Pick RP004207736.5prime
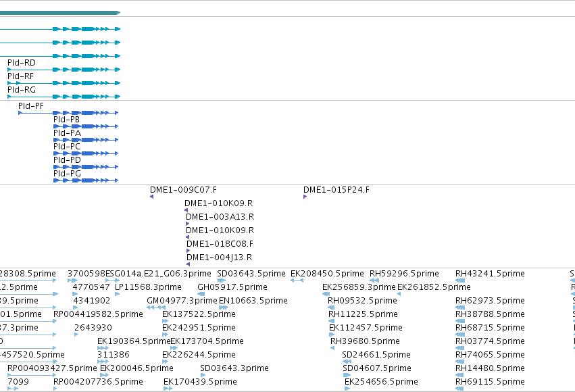The image size is (575, 392). [x=98, y=382]
